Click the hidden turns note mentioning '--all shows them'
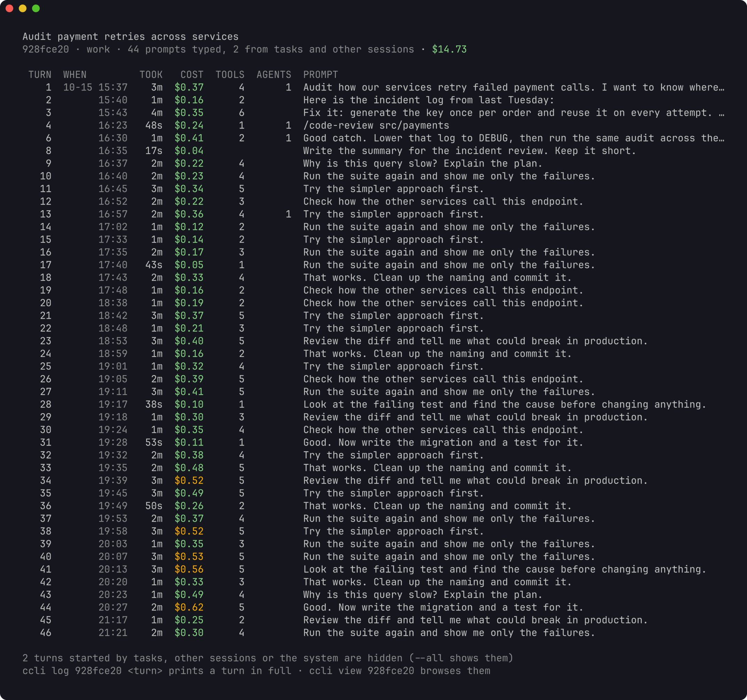This screenshot has width=747, height=700. pyautogui.click(x=268, y=658)
